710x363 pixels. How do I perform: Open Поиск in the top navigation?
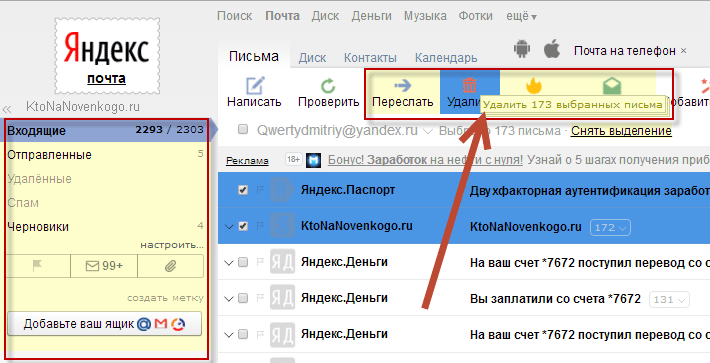(x=235, y=16)
